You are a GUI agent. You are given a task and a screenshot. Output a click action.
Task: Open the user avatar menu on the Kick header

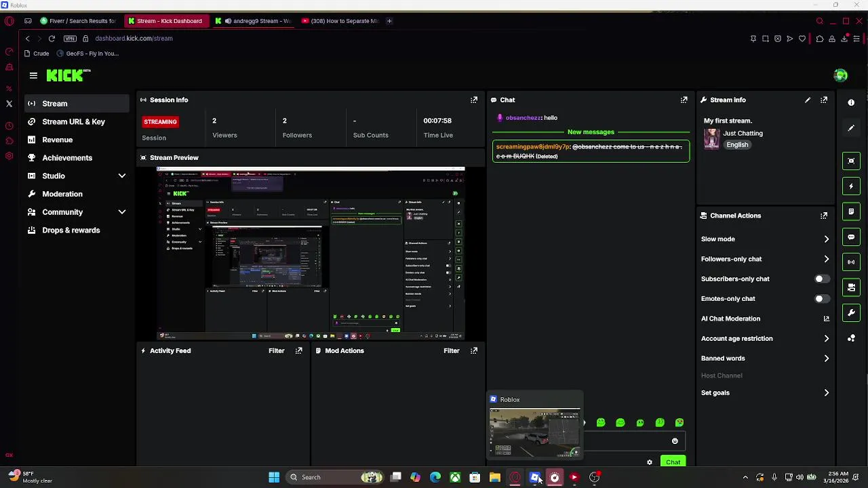tap(840, 75)
